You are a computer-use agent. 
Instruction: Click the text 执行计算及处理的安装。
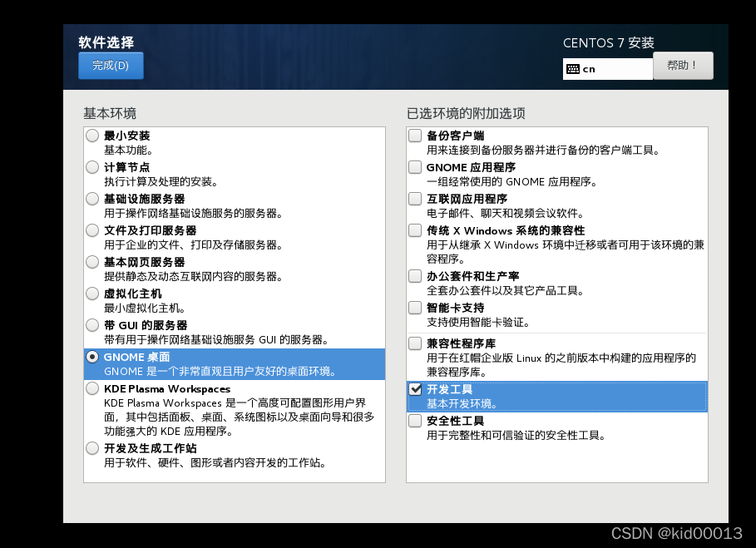161,182
